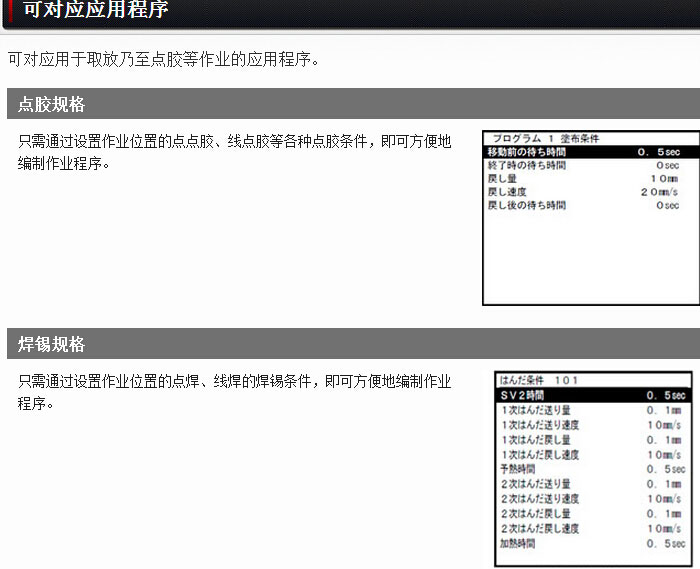Viewport: 700px width, 569px height.
Task: Click the 20mm/s value for 戻し速度
Action: (x=659, y=192)
